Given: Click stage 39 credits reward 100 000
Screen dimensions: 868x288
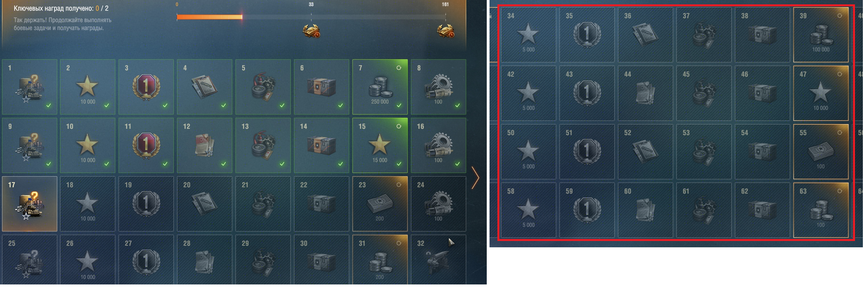Looking at the screenshot, I should coord(821,35).
